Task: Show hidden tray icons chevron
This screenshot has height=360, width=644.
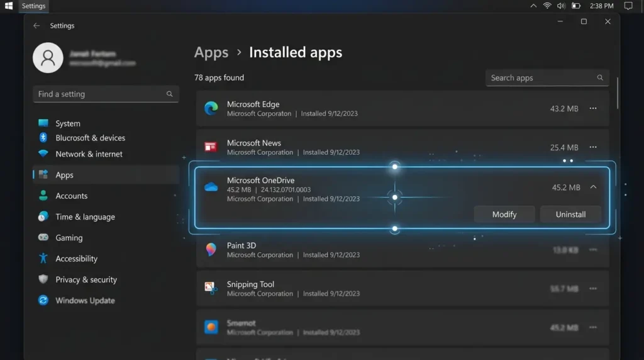Action: tap(533, 6)
